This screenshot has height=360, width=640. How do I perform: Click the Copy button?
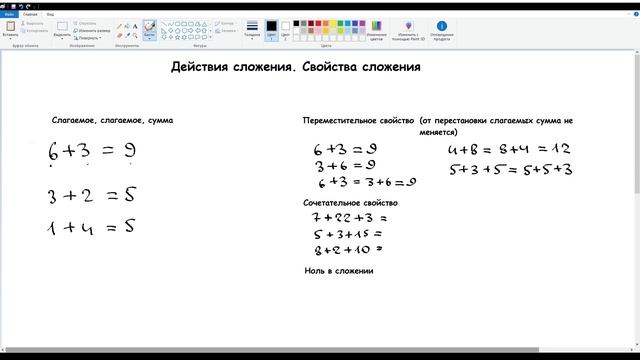[x=35, y=31]
